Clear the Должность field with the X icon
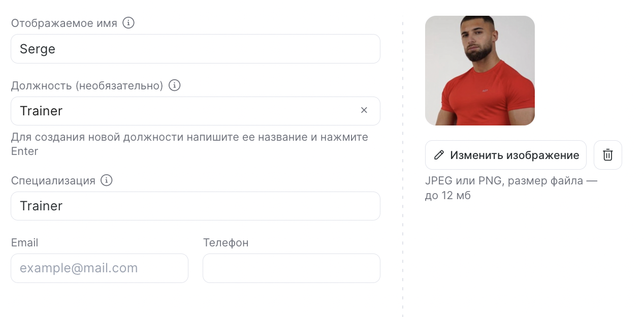 tap(364, 110)
